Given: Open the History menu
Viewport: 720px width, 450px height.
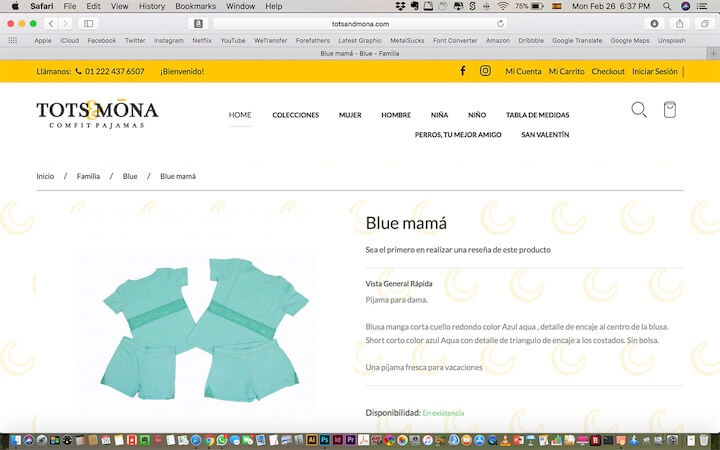Looking at the screenshot, I should tap(152, 6).
